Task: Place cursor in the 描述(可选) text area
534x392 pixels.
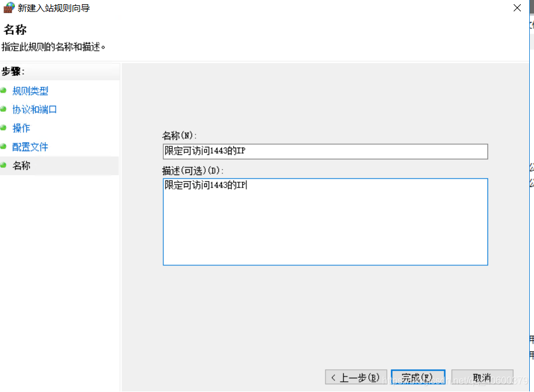Action: tap(325, 221)
